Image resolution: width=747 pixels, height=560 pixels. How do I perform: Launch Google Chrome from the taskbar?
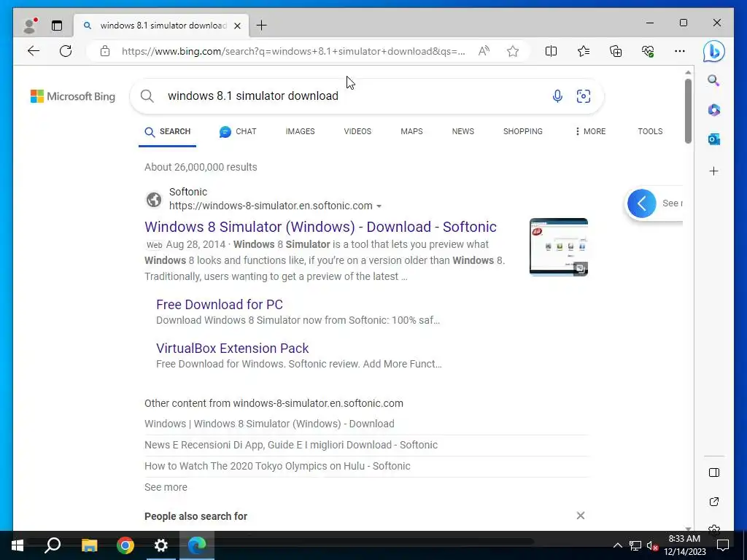click(125, 545)
